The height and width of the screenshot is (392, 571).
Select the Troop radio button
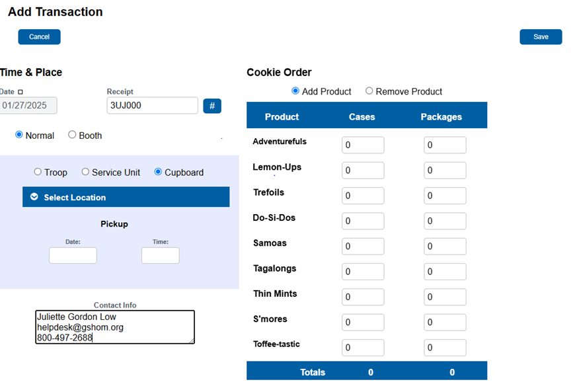pos(38,172)
